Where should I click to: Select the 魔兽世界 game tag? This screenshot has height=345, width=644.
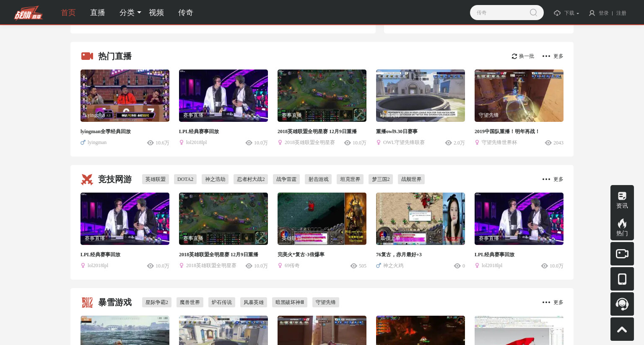point(190,302)
